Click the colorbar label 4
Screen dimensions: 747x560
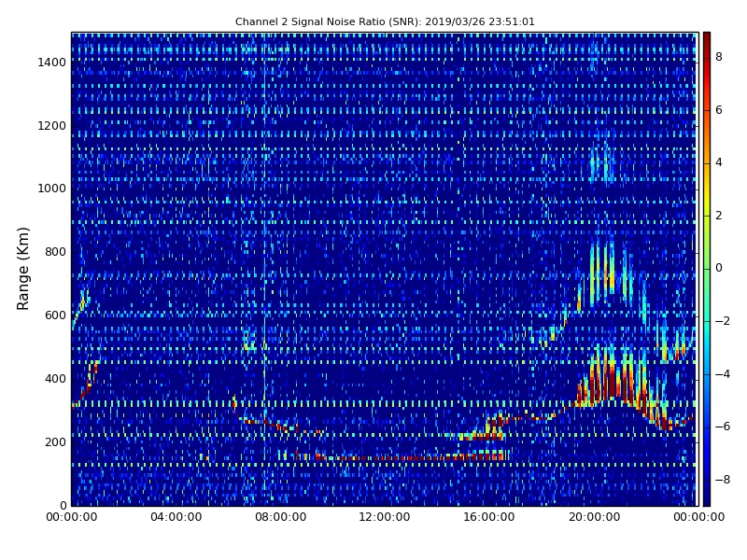click(719, 162)
